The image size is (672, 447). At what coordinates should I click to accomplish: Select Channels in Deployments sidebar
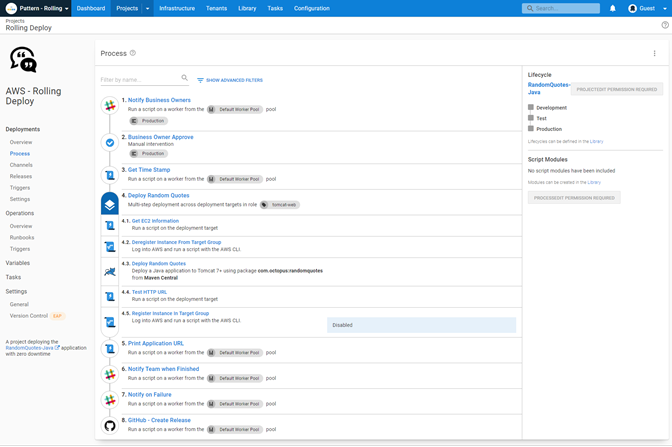(21, 165)
